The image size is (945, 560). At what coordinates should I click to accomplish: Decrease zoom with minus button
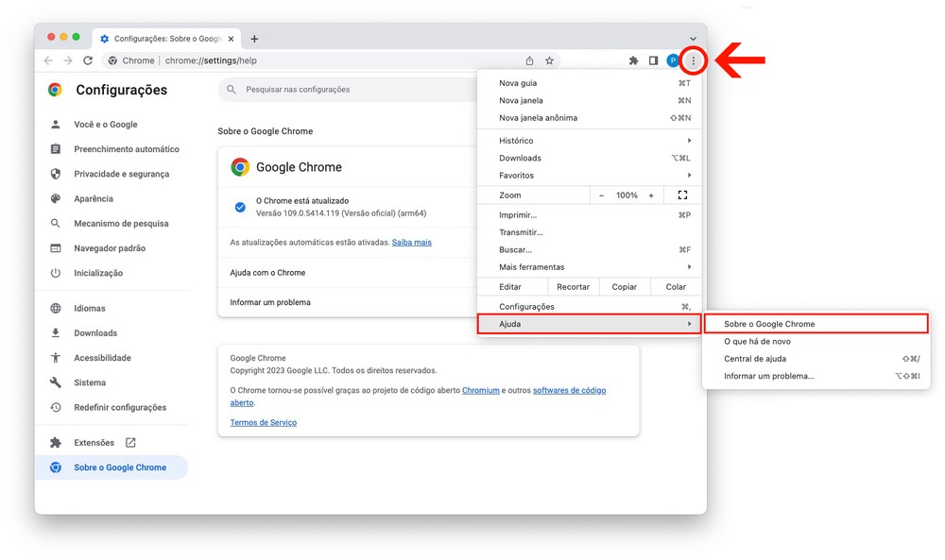[601, 195]
